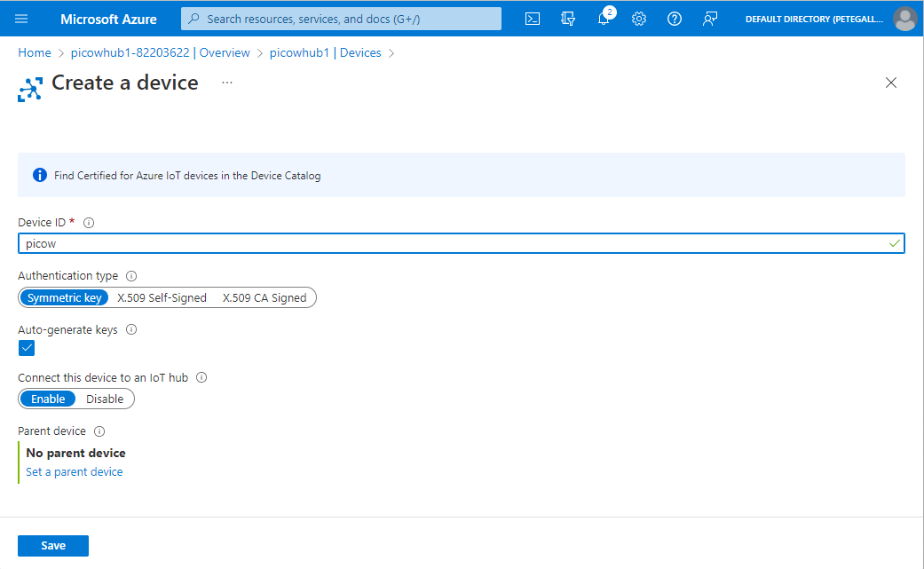This screenshot has width=924, height=569.
Task: Open the more options ellipsis beside title
Action: 227,83
